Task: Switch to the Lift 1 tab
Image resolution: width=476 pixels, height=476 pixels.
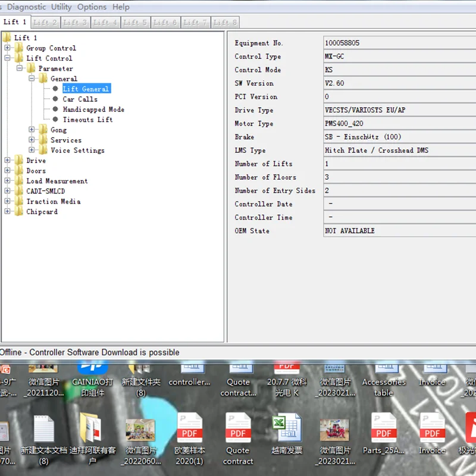Action: [15, 22]
